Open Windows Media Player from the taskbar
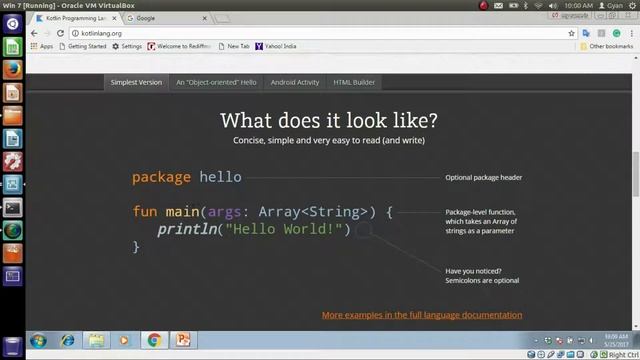640x360 pixels. pos(124,340)
